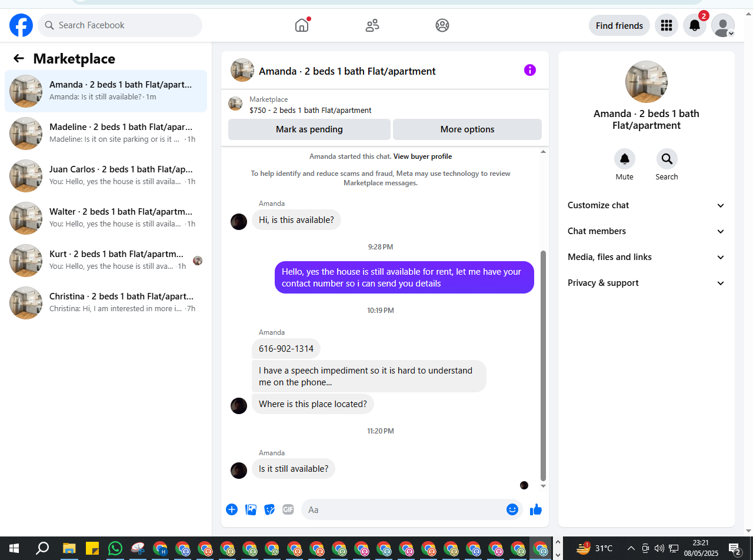Open the emoji picker smiley
The height and width of the screenshot is (560, 753).
tap(512, 509)
